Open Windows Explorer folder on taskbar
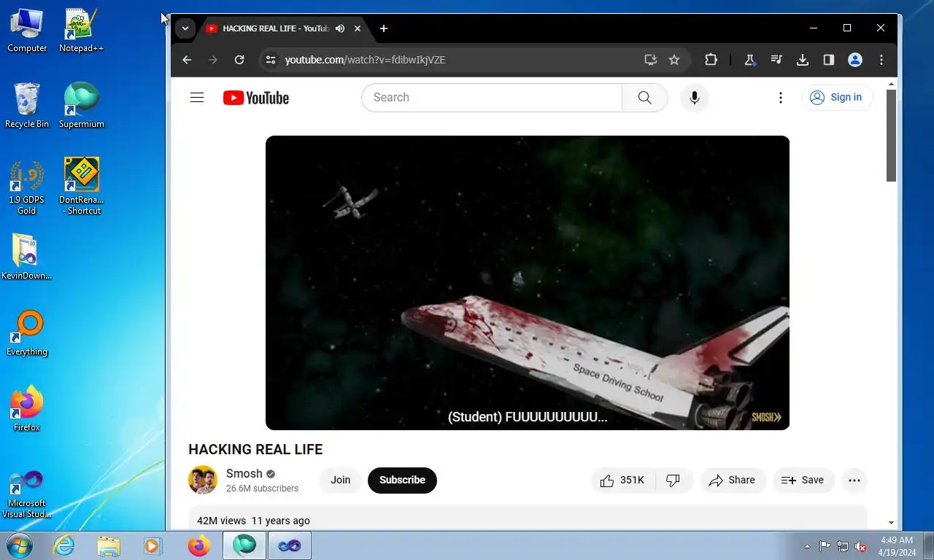 (109, 545)
